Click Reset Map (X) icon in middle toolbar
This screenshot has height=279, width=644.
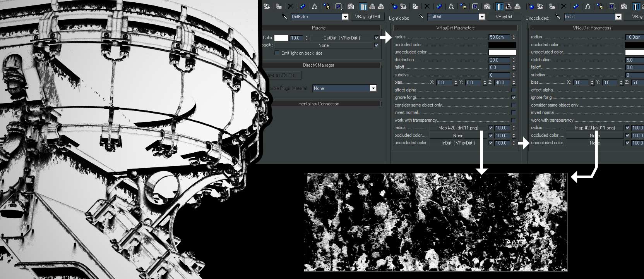tap(427, 7)
